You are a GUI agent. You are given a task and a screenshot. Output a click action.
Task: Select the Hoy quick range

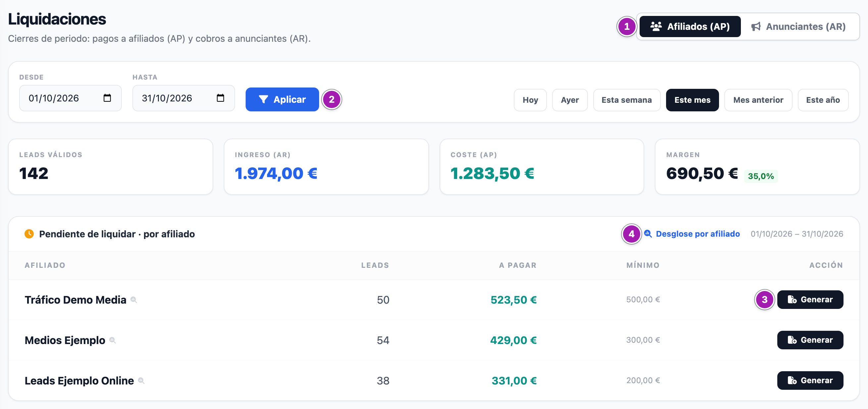530,100
